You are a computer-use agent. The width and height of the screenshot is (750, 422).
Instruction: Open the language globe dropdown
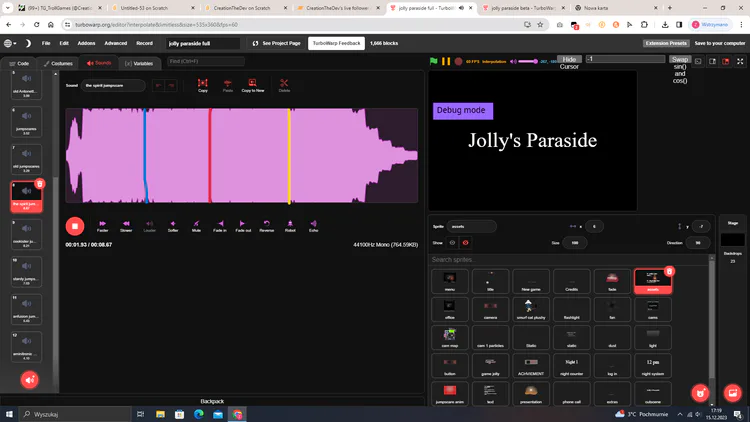(x=10, y=43)
